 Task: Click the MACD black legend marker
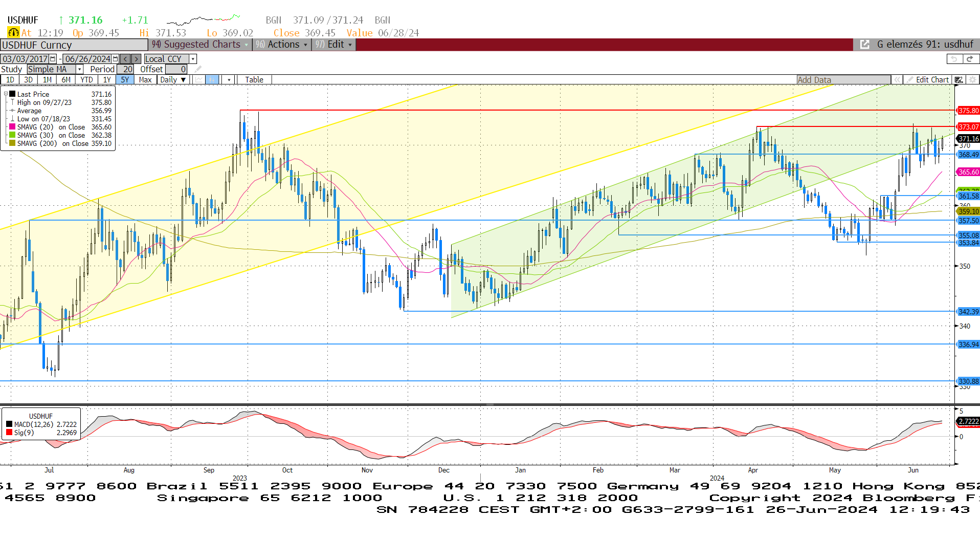9,424
